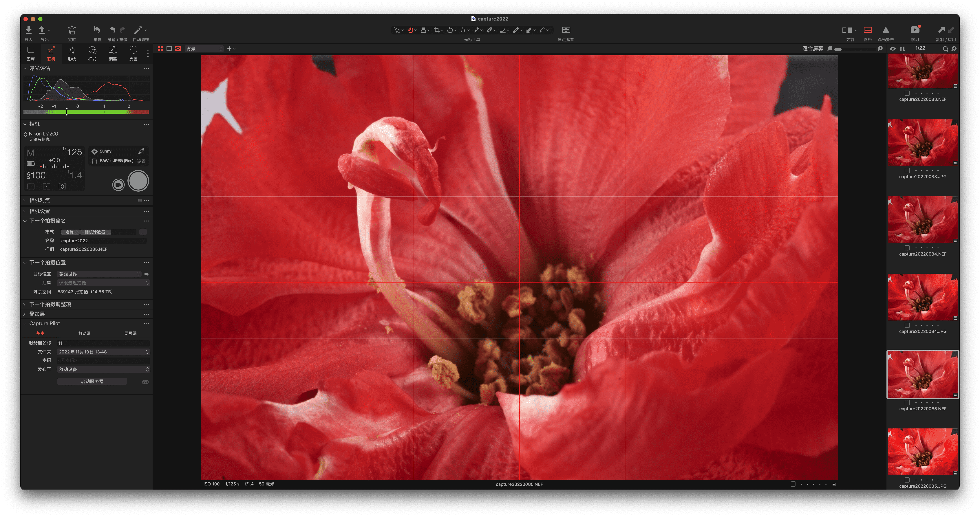This screenshot has height=517, width=980.
Task: Open the destination location dropdown
Action: pyautogui.click(x=99, y=274)
